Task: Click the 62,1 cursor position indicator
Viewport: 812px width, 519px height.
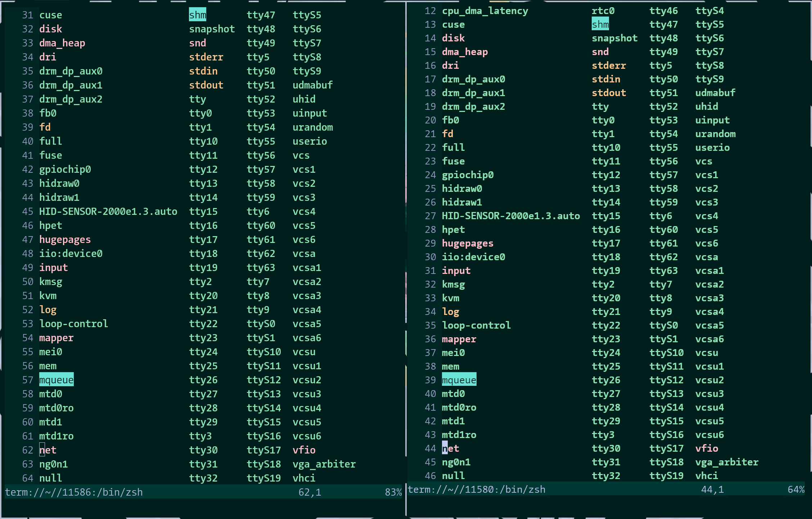Action: [x=310, y=492]
